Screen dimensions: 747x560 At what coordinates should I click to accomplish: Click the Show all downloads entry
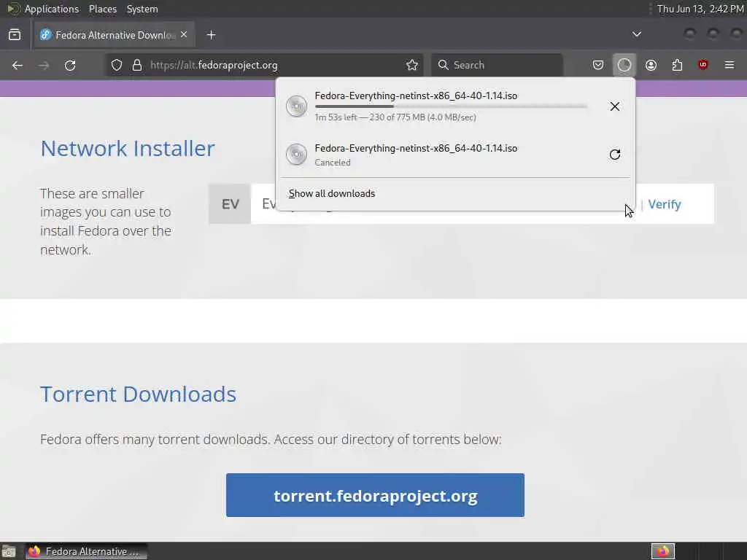tap(332, 193)
